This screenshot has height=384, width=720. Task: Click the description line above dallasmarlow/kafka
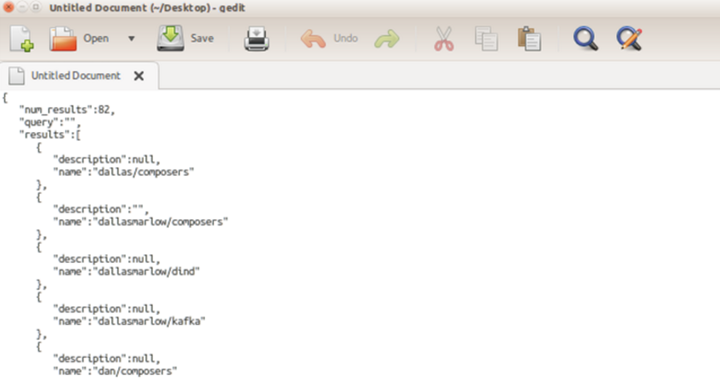click(x=107, y=309)
